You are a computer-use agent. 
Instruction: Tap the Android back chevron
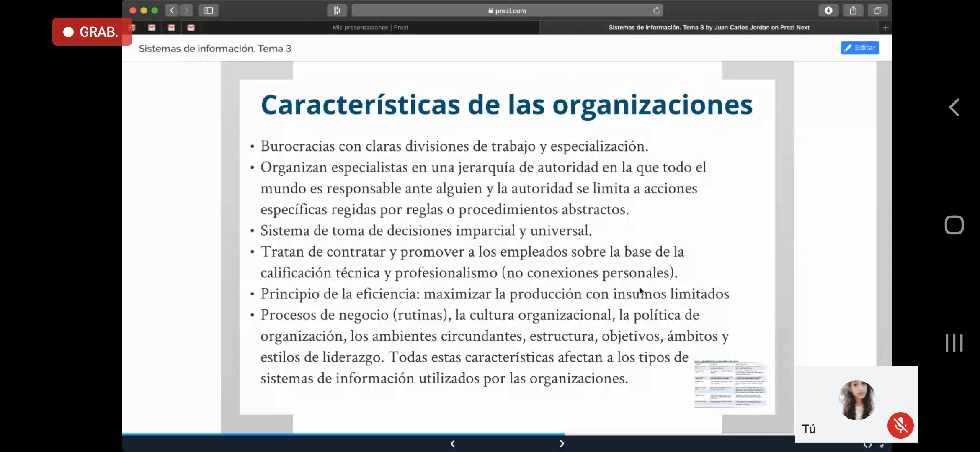pyautogui.click(x=954, y=108)
